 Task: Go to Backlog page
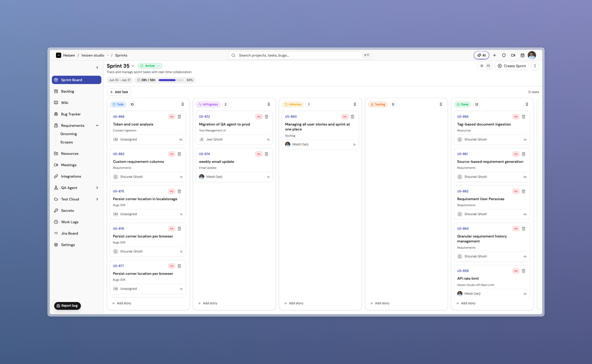[x=76, y=92]
